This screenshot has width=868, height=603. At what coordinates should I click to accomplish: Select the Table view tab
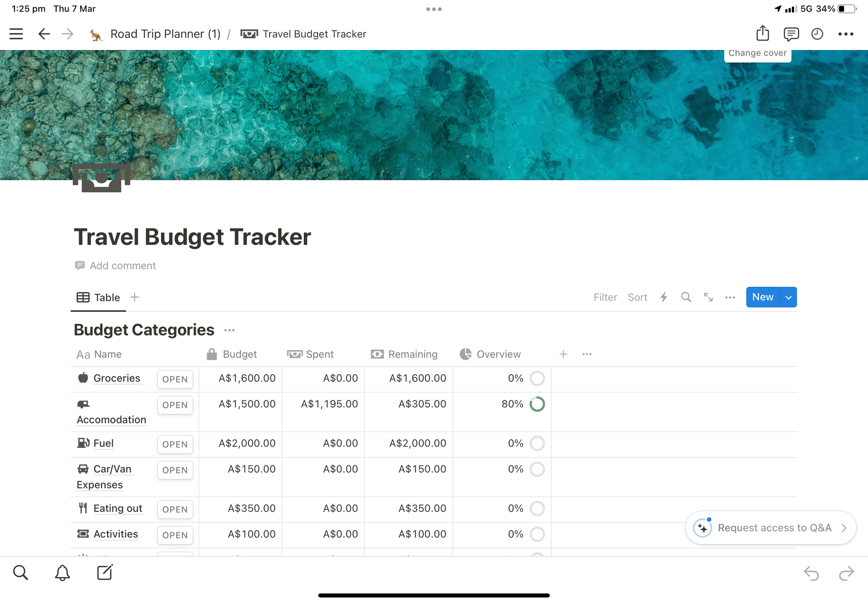[99, 297]
